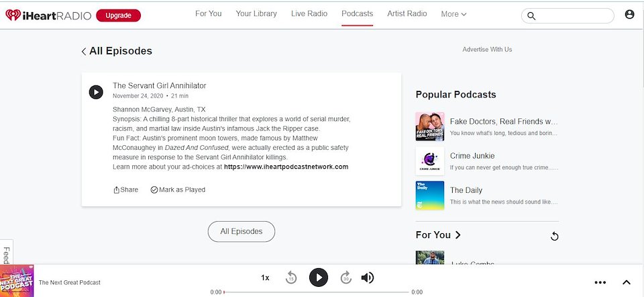This screenshot has width=644, height=297.
Task: Open the user profile account icon
Action: [x=629, y=15]
